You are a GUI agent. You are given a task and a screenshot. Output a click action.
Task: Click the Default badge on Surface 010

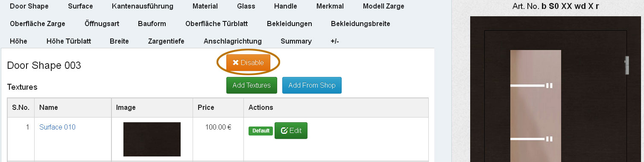tap(261, 131)
